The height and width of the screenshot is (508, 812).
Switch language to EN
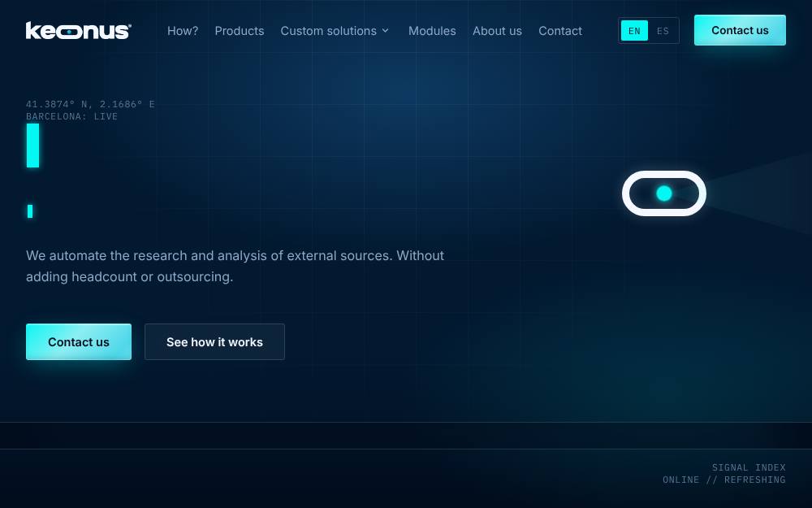tap(634, 31)
